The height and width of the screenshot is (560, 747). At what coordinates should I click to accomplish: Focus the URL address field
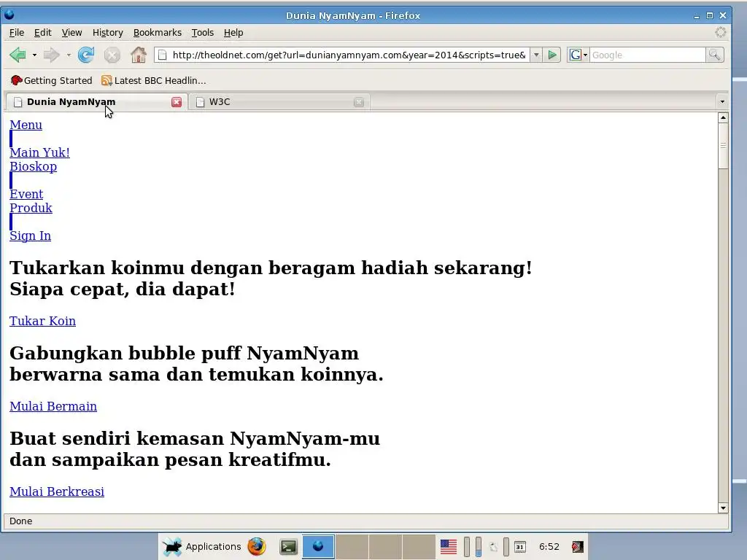coord(349,55)
